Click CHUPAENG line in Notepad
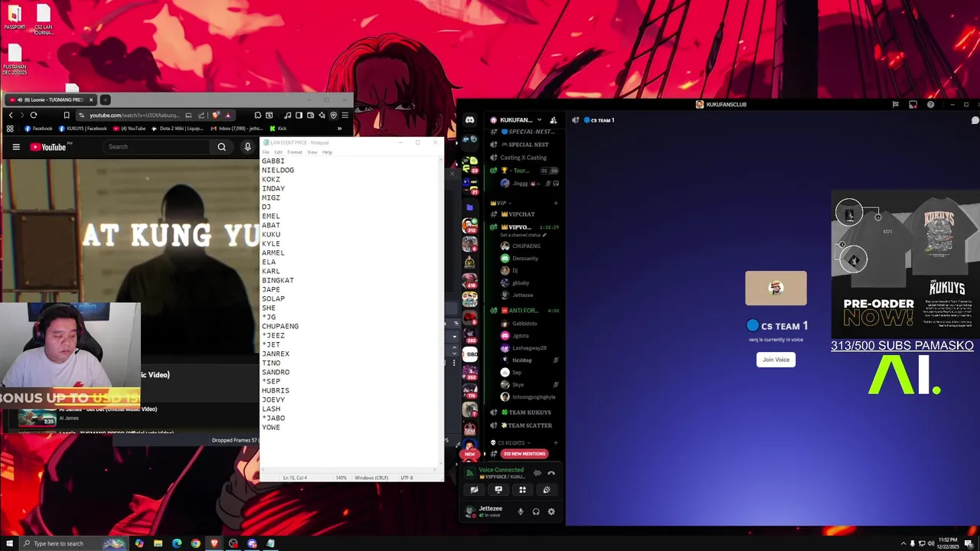The image size is (980, 551). [x=280, y=326]
